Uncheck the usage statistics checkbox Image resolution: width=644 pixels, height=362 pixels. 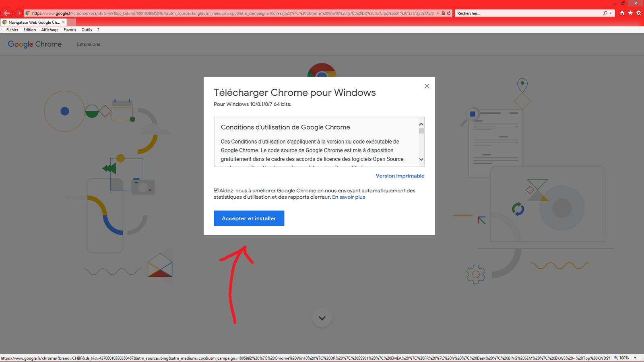[216, 190]
